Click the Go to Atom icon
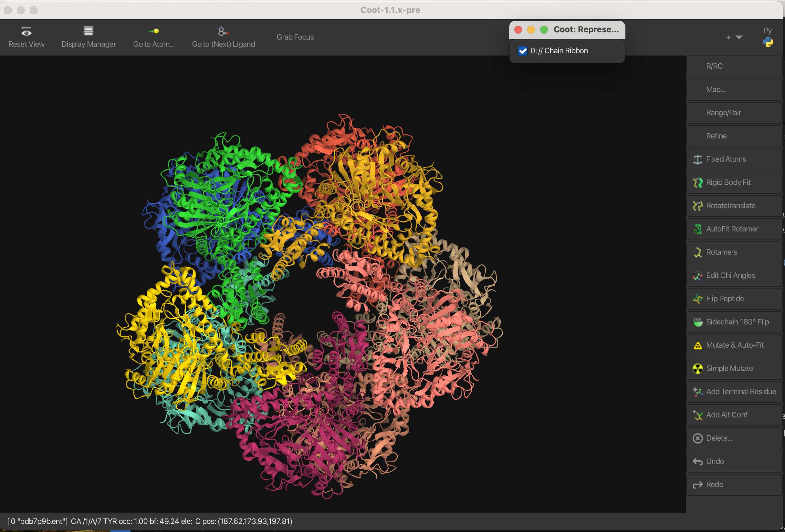The width and height of the screenshot is (785, 532). coord(154,31)
